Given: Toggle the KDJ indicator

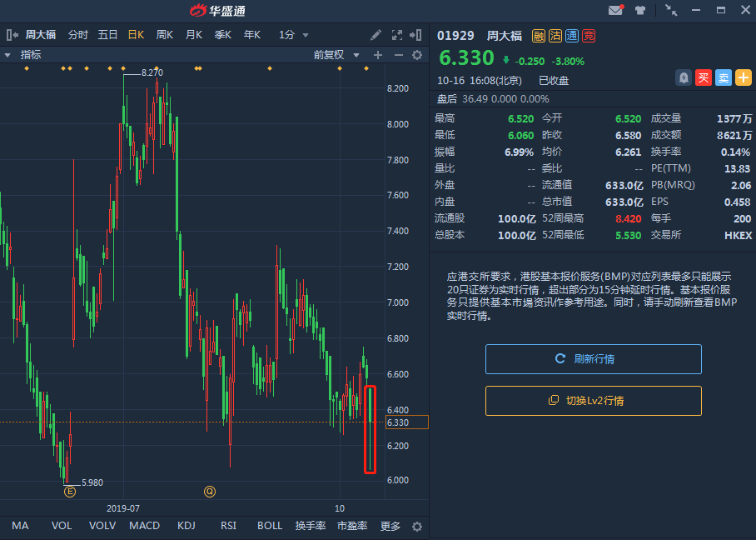Looking at the screenshot, I should pos(187,526).
